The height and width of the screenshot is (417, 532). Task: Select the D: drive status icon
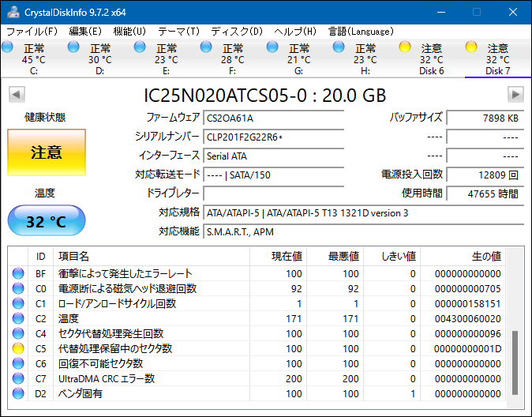(x=74, y=48)
